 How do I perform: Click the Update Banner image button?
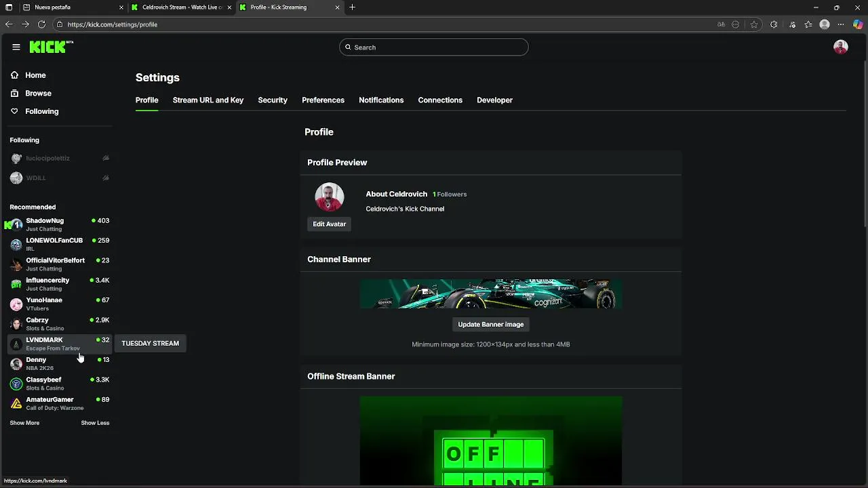point(491,325)
